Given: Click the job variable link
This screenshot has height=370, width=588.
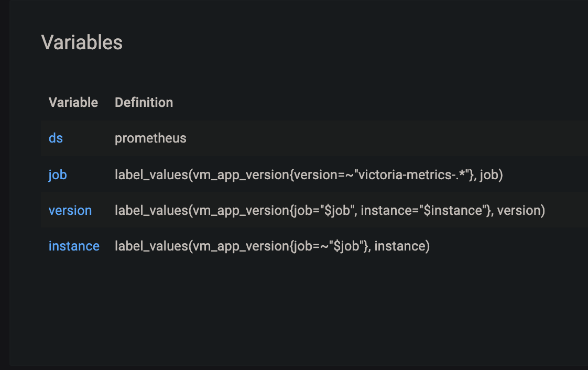Looking at the screenshot, I should point(57,175).
